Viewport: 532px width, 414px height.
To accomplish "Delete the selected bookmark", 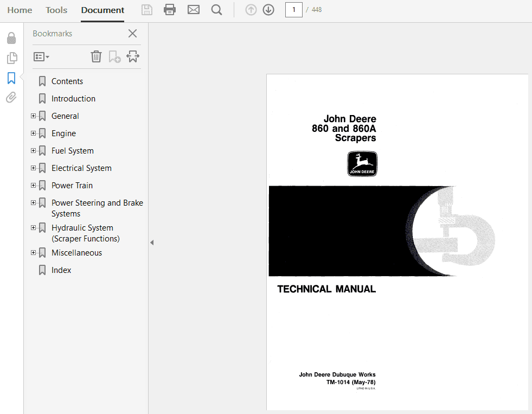I will click(96, 56).
